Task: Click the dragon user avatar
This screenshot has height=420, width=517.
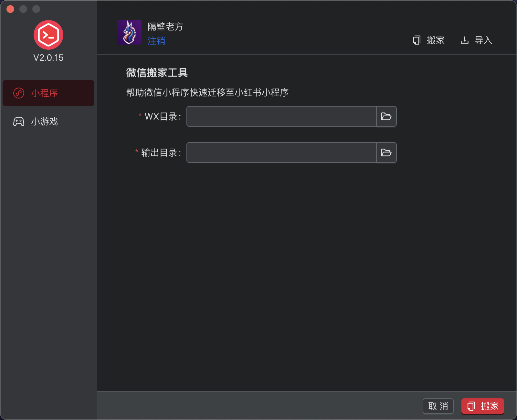Action: [x=129, y=32]
